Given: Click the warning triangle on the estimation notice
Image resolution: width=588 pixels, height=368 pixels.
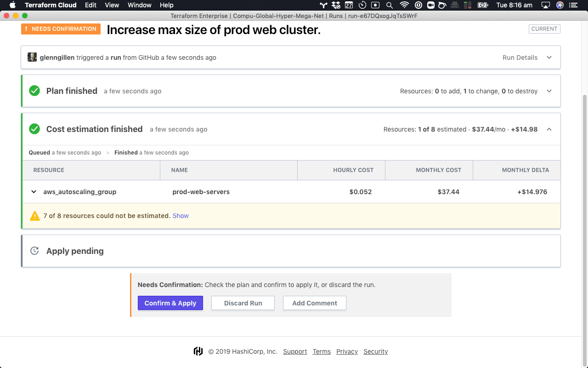Looking at the screenshot, I should pos(35,215).
